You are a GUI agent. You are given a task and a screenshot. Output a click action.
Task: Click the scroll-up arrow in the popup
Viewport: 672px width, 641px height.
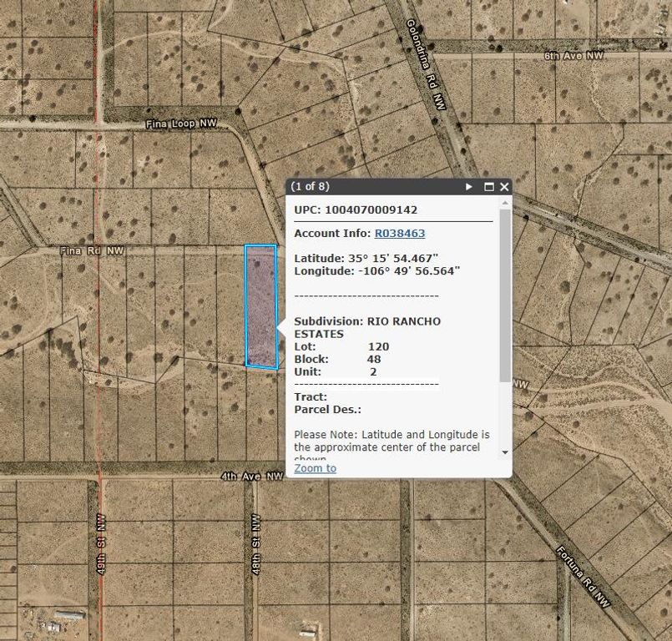tap(504, 203)
